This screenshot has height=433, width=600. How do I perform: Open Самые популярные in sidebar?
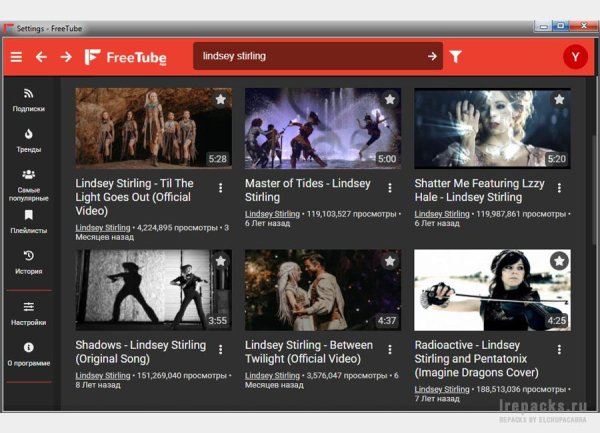[x=29, y=186]
